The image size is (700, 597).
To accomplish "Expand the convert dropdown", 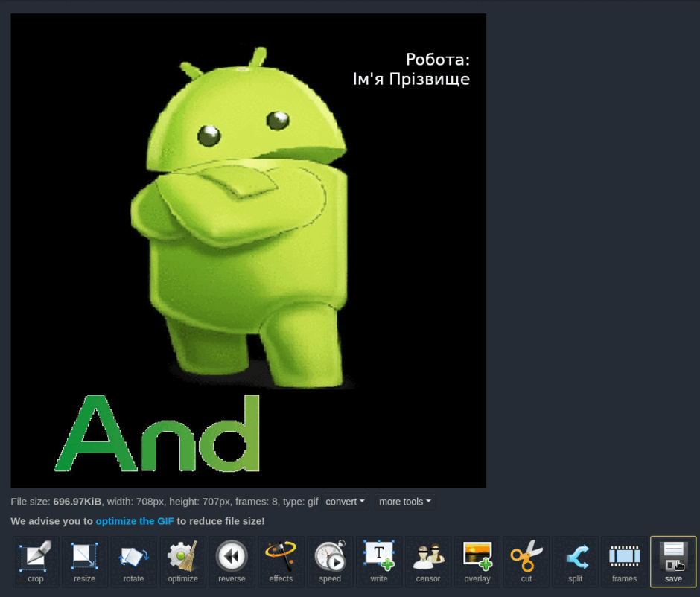I will [345, 502].
